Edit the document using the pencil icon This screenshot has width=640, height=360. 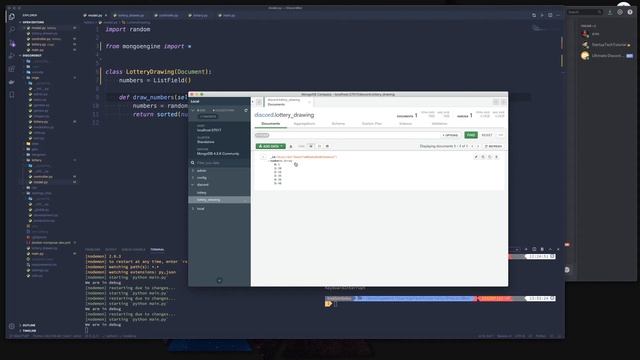pyautogui.click(x=476, y=157)
